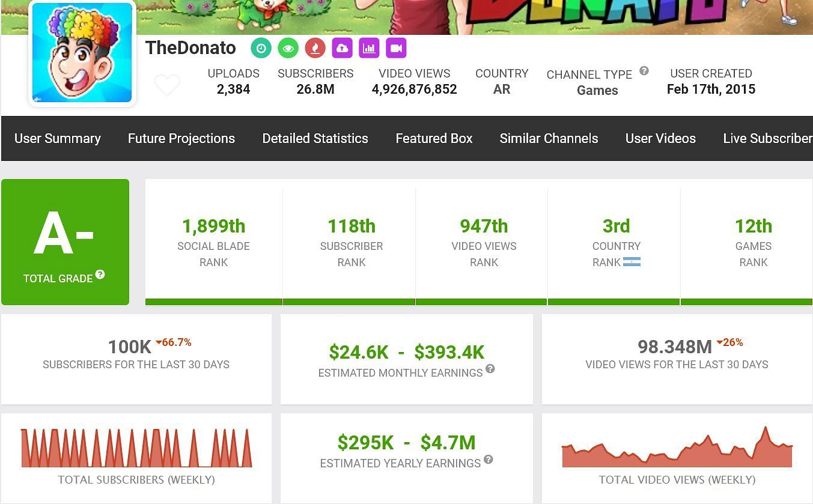Click the 118th subscriber rank

(352, 226)
